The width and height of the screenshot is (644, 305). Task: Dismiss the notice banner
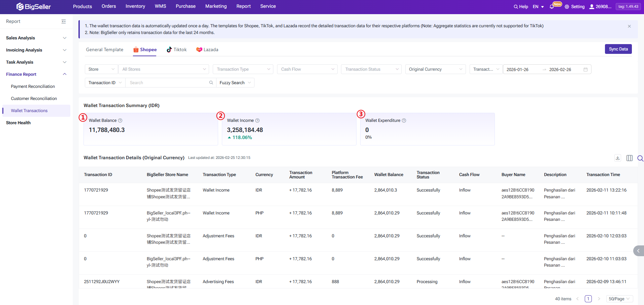629,26
